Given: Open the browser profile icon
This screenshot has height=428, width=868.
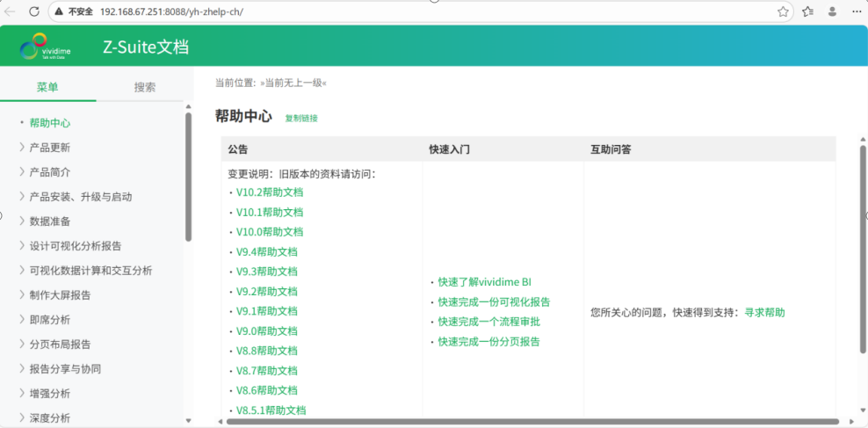Looking at the screenshot, I should point(832,11).
